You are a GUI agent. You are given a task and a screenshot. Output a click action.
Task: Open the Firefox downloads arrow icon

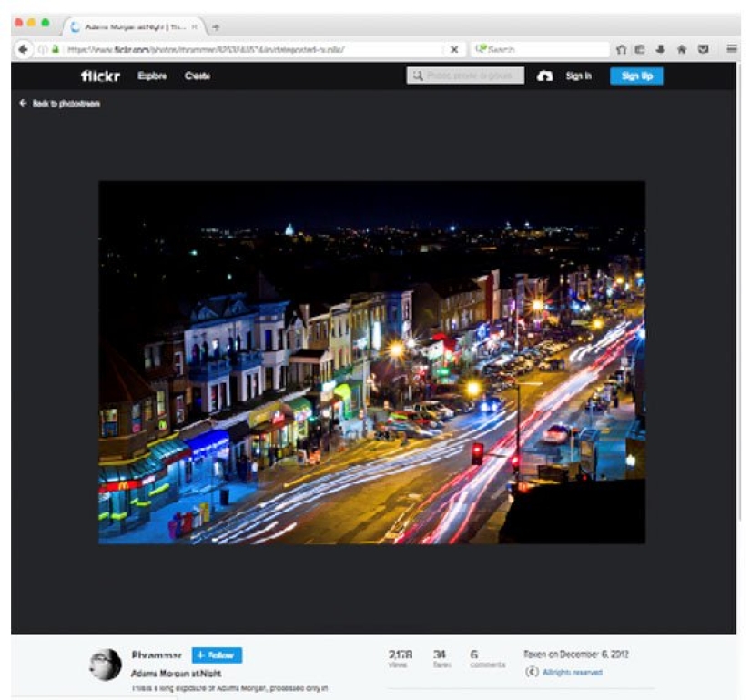coord(660,49)
